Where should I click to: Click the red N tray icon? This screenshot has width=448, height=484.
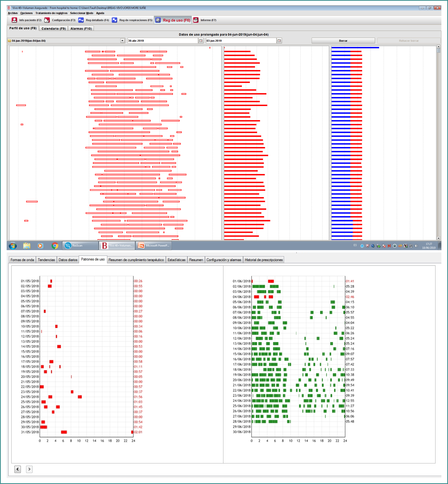[389, 246]
